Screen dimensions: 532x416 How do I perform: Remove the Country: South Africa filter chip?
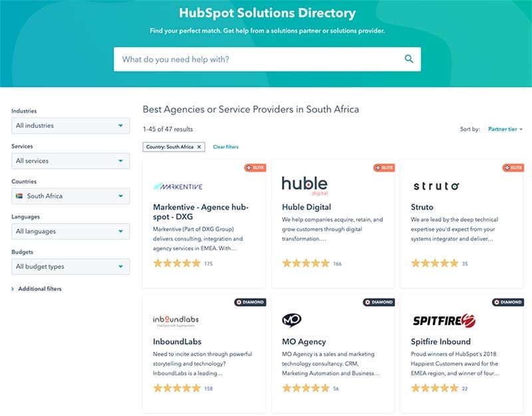coord(199,147)
